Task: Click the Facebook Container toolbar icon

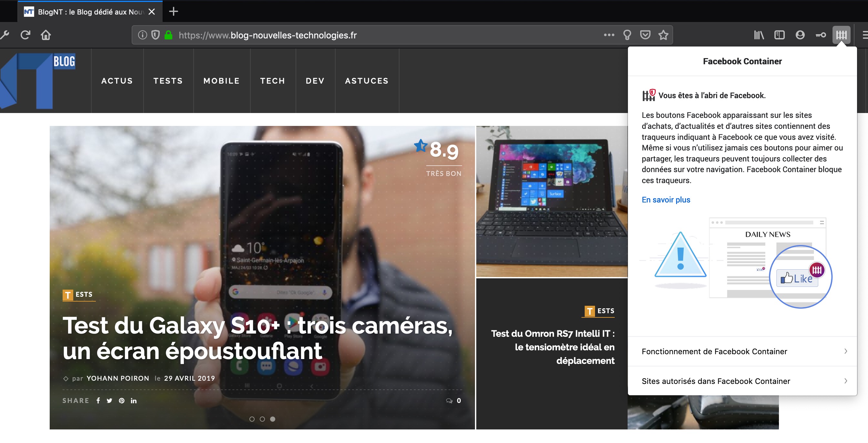Action: click(841, 35)
